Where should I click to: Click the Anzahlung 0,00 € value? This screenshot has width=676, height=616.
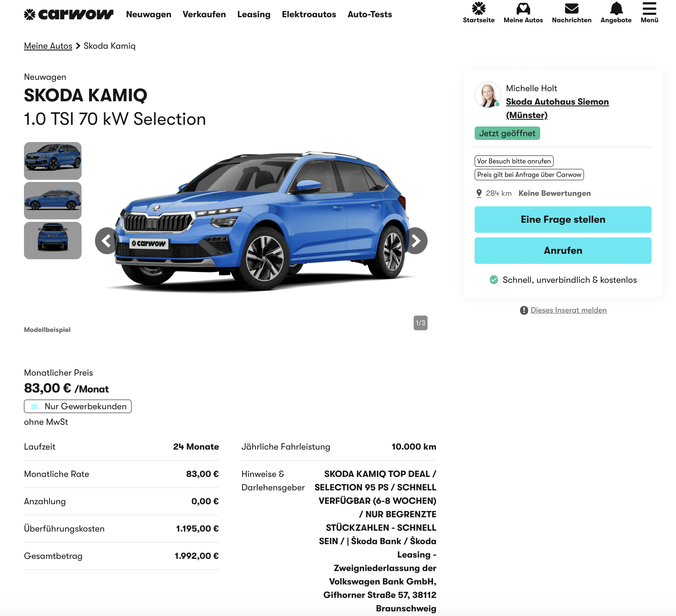click(205, 501)
